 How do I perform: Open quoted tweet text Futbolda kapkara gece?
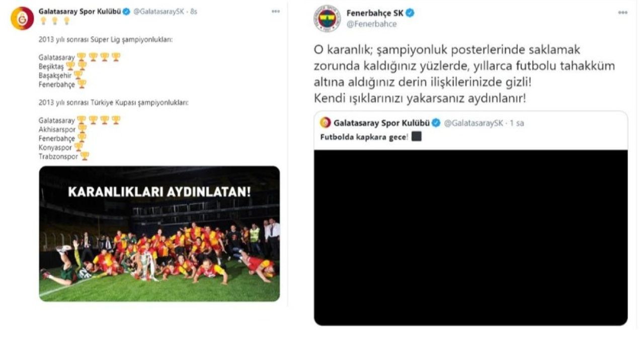point(365,136)
